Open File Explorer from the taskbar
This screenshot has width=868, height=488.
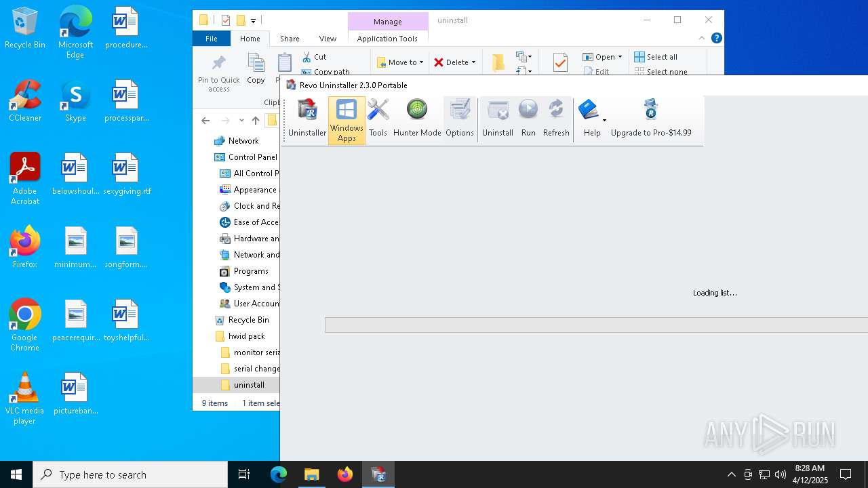312,474
